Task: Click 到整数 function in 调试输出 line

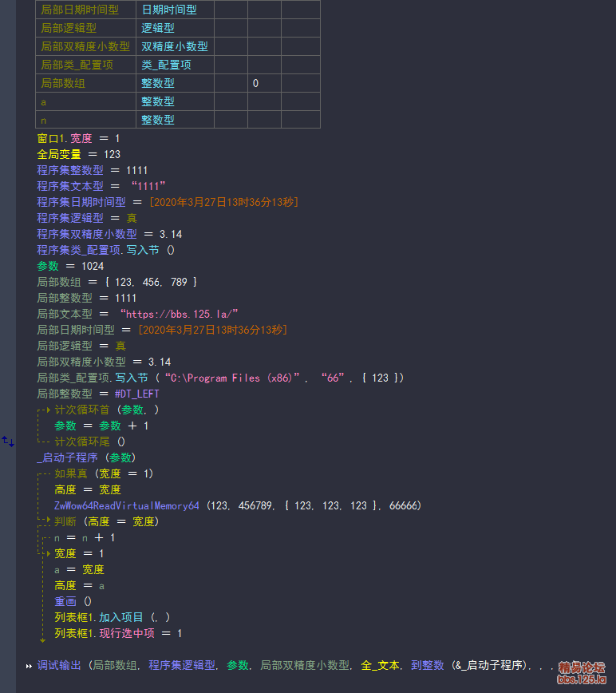Action: click(428, 665)
